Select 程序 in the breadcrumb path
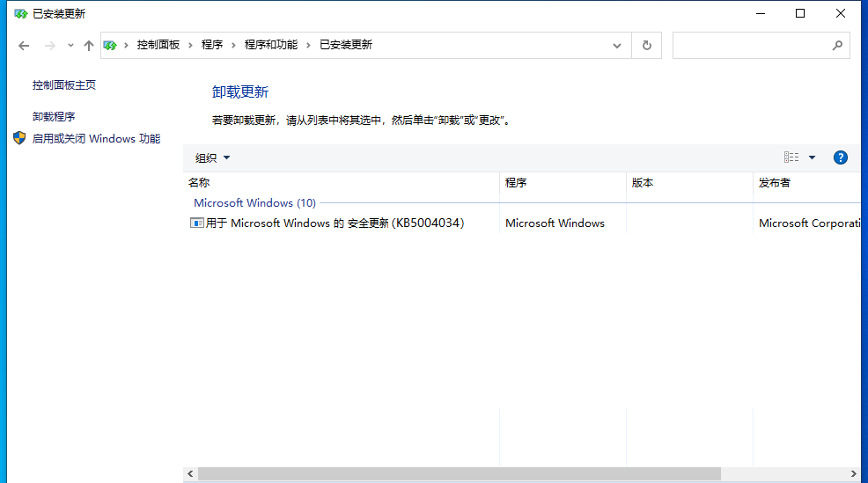 (x=212, y=45)
